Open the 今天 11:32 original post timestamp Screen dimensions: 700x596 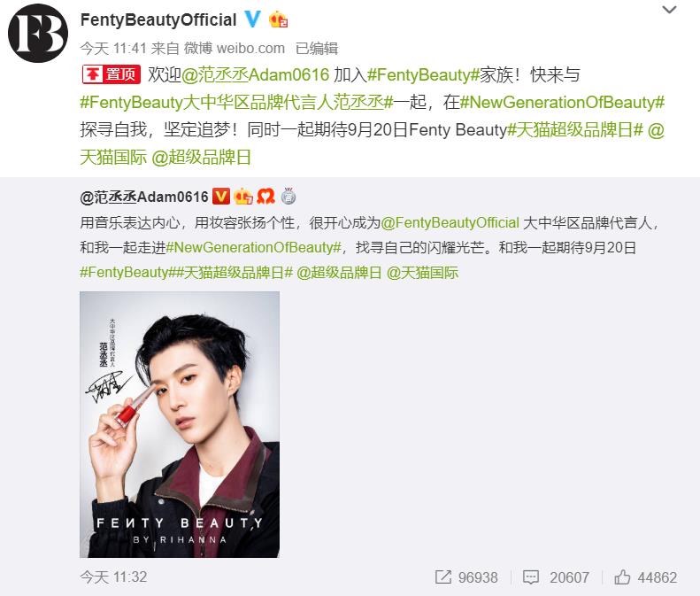point(113,577)
